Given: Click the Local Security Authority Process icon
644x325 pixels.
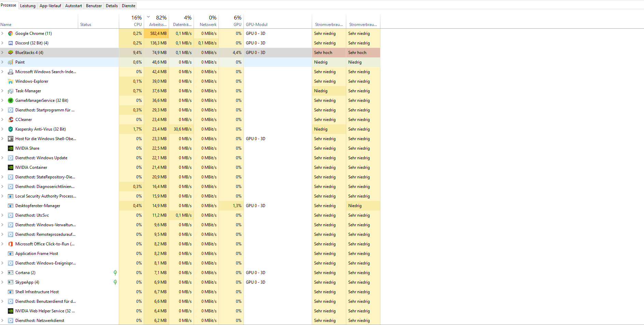Looking at the screenshot, I should pos(11,196).
